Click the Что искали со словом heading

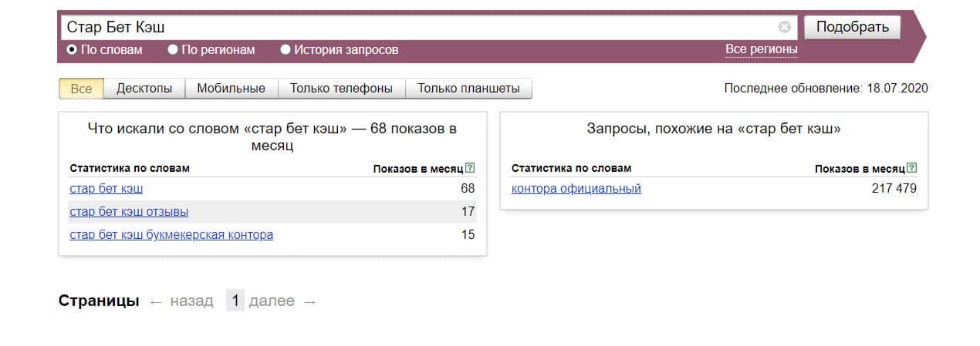point(272,137)
